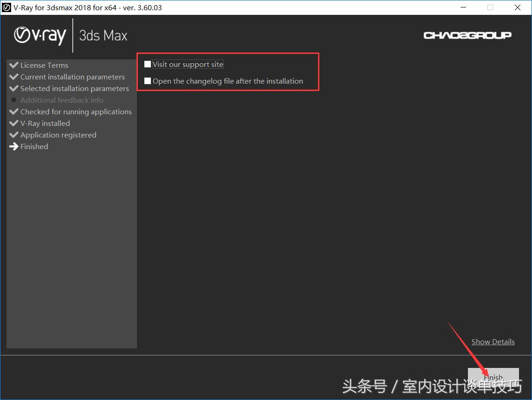Select 'Checked for running applications' step

coord(76,111)
